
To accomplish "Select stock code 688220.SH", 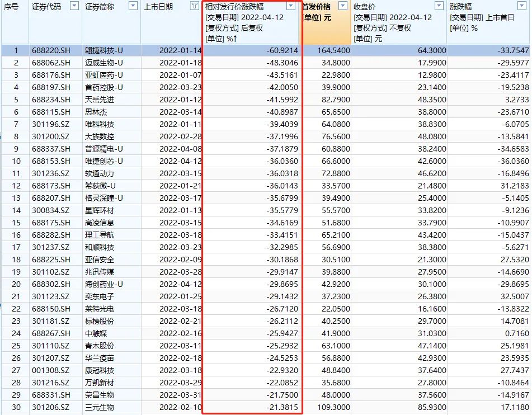I will 51,50.
